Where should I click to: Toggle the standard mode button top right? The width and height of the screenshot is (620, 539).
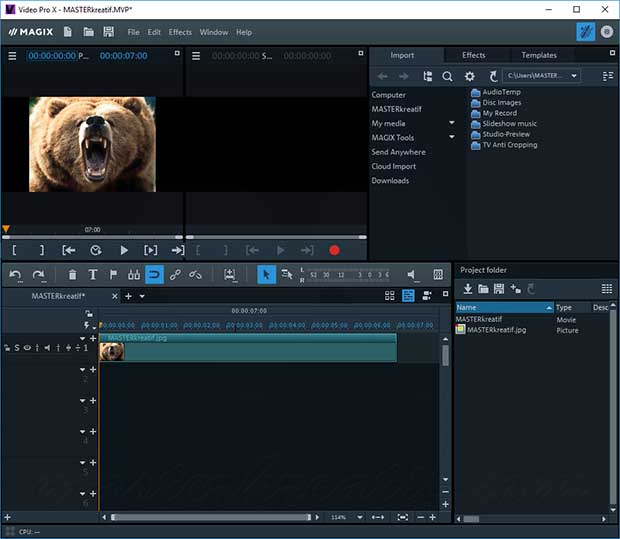pos(585,32)
